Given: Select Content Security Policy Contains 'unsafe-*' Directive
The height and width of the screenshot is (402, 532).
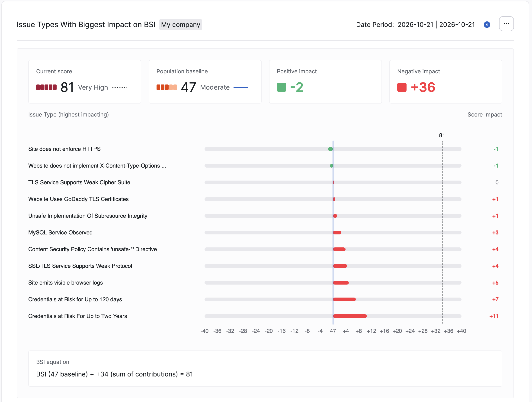Looking at the screenshot, I should 93,249.
